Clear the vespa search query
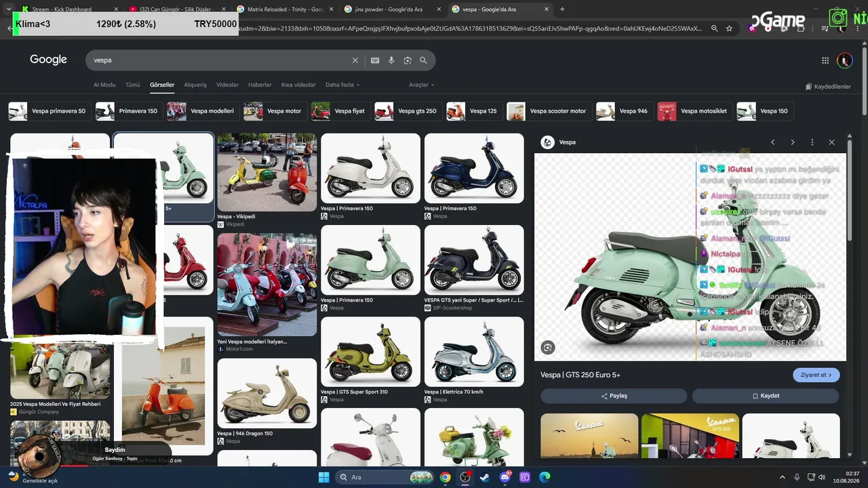The width and height of the screenshot is (868, 488). [x=355, y=60]
